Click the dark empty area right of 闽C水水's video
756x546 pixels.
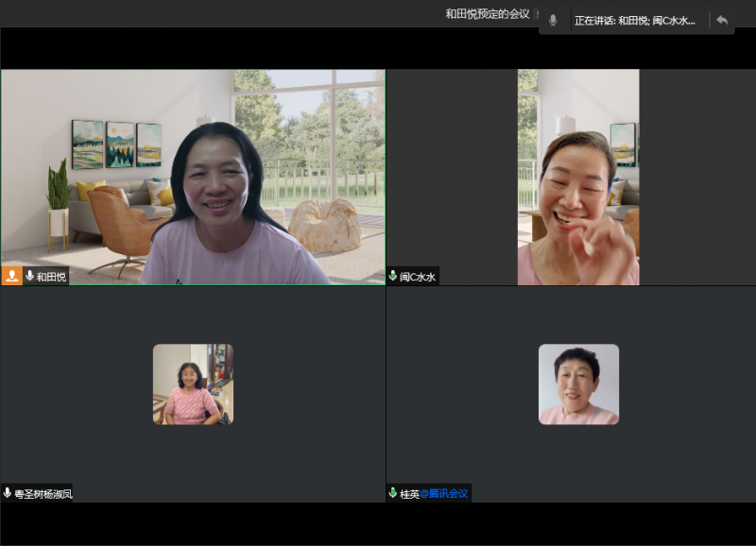[697, 179]
